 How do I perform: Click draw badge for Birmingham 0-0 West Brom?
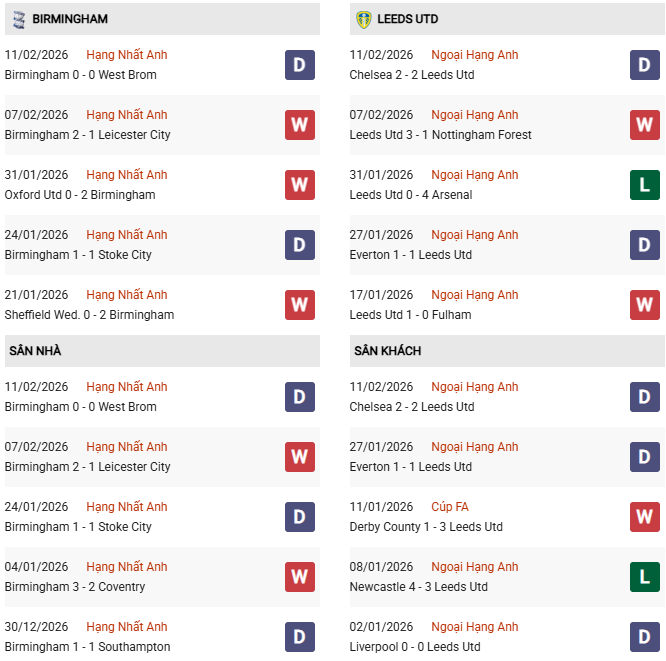(300, 65)
